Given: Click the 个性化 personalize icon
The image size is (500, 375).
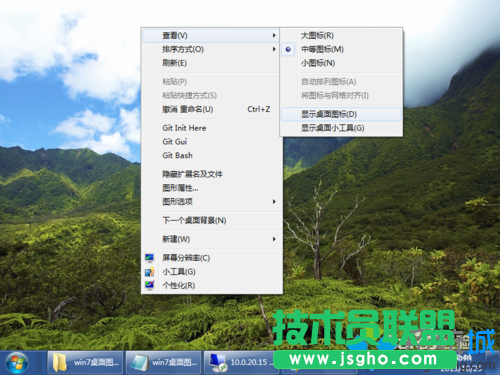Looking at the screenshot, I should tap(149, 285).
